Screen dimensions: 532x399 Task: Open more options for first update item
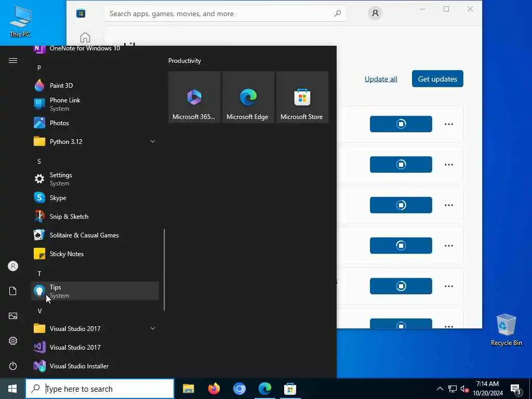click(448, 124)
